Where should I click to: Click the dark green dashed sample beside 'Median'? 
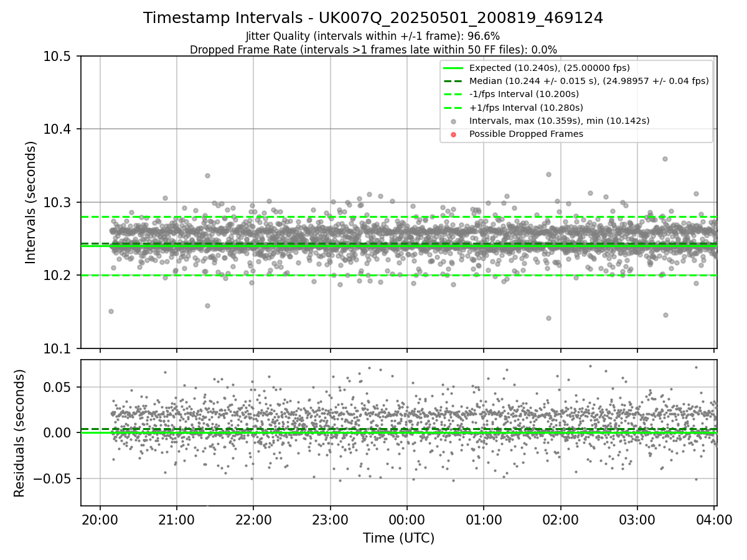(453, 81)
